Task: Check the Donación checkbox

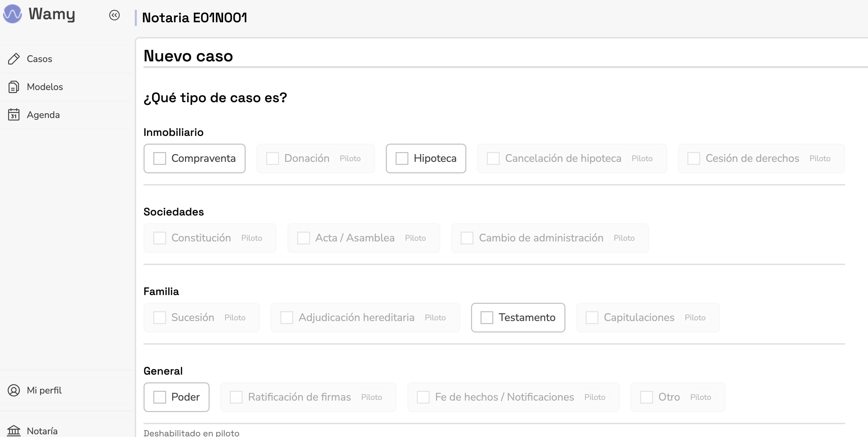Action: tap(272, 158)
